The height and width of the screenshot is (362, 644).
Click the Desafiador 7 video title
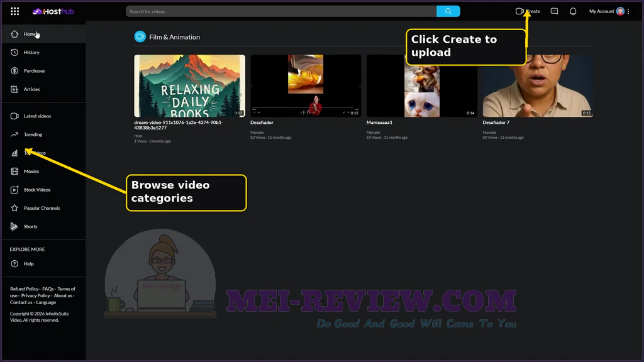(496, 123)
